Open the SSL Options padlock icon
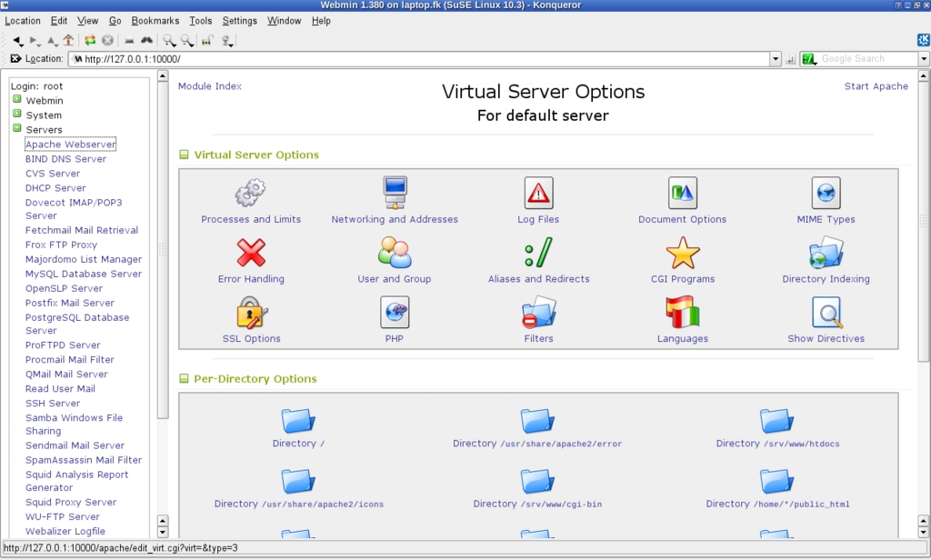Image resolution: width=931 pixels, height=560 pixels. point(251,313)
